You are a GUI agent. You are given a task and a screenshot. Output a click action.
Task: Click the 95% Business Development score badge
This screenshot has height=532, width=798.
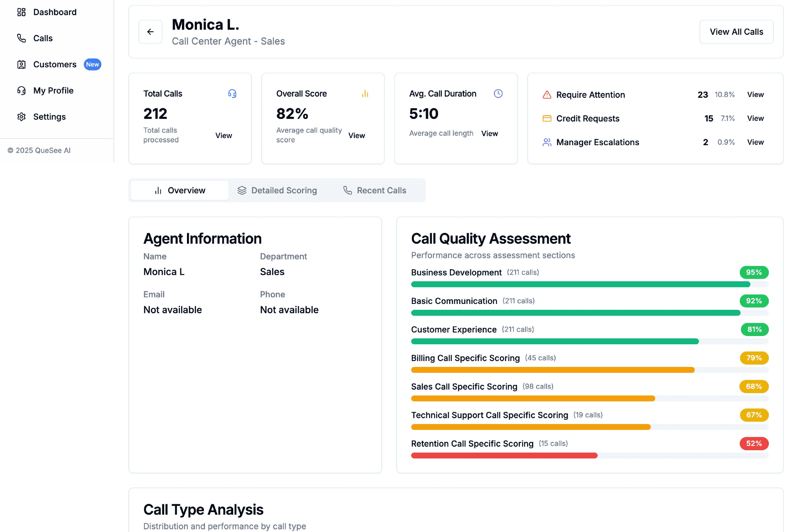coord(753,272)
